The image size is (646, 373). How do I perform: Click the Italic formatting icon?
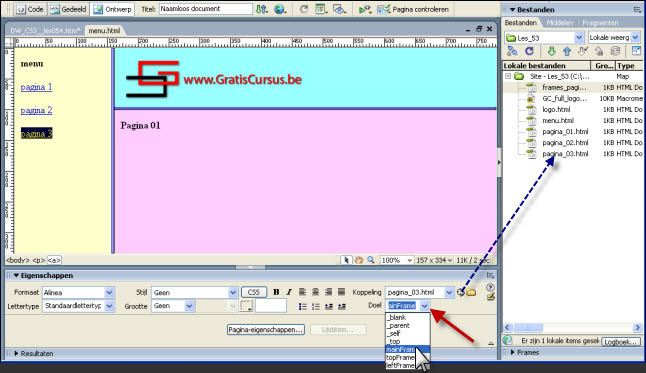[x=289, y=292]
